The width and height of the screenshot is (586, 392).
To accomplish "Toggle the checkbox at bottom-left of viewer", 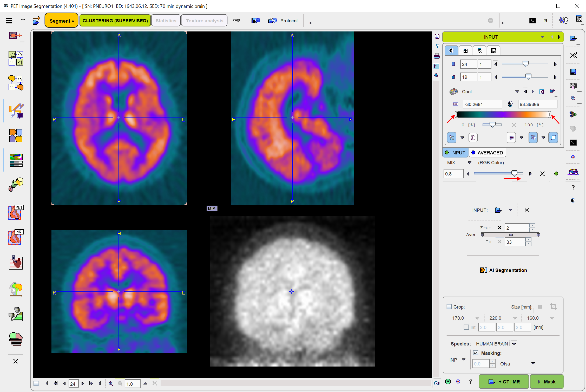I will click(x=36, y=383).
